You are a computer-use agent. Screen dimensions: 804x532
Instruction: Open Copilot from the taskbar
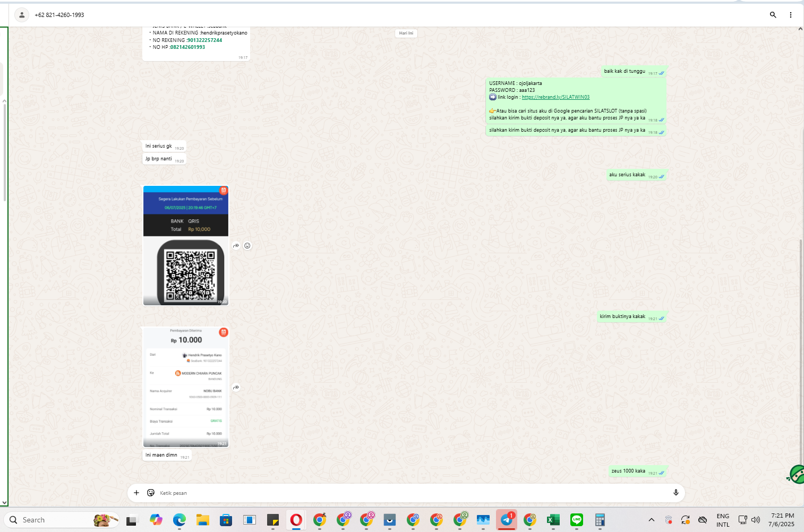coord(156,520)
